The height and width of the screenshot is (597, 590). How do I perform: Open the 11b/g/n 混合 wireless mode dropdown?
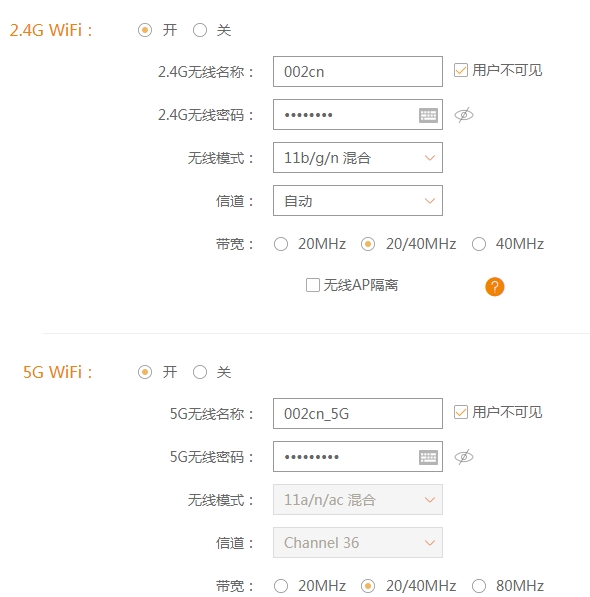[x=358, y=158]
